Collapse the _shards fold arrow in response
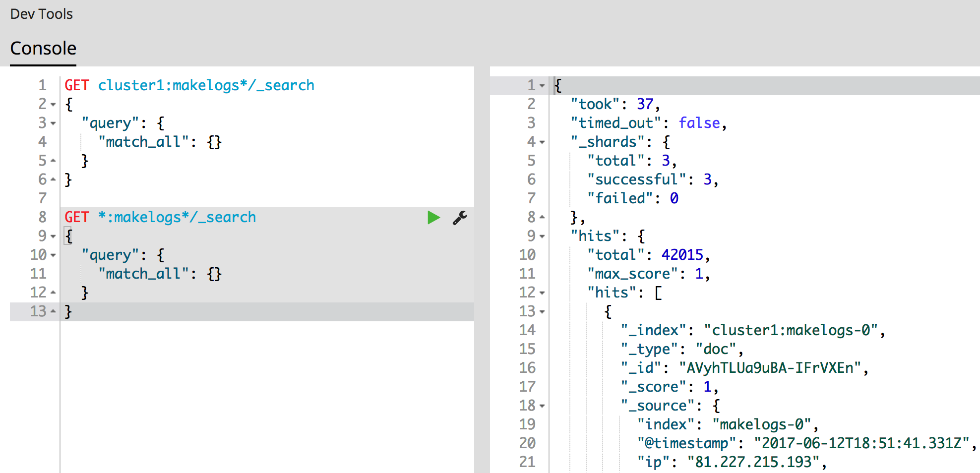The height and width of the screenshot is (473, 980). [x=542, y=142]
